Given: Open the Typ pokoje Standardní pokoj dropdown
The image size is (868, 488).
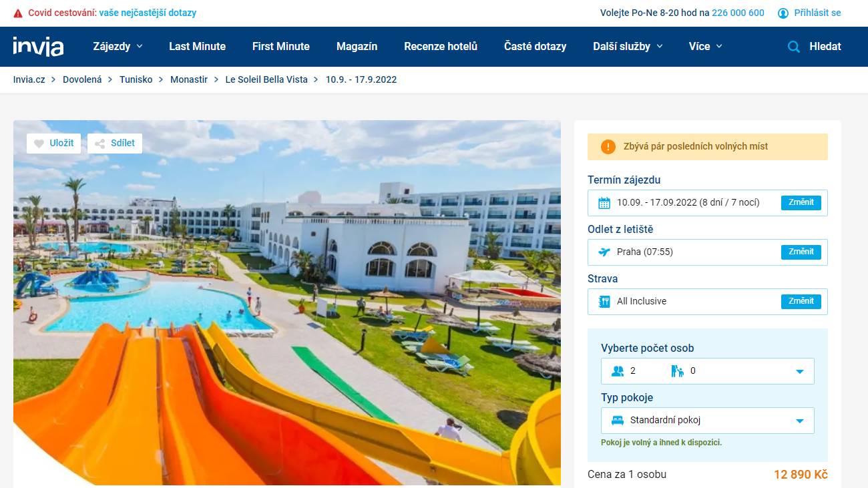Looking at the screenshot, I should pos(708,421).
